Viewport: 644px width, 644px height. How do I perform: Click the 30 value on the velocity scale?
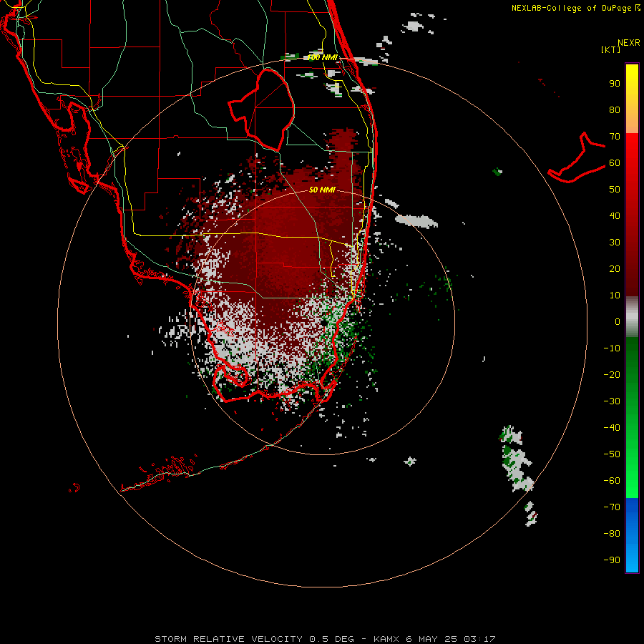[615, 243]
